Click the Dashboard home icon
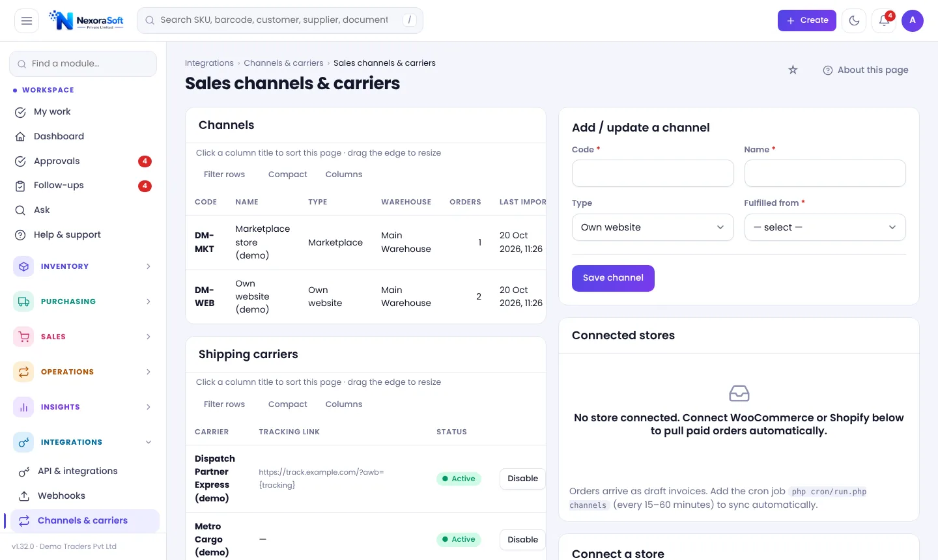 point(20,137)
